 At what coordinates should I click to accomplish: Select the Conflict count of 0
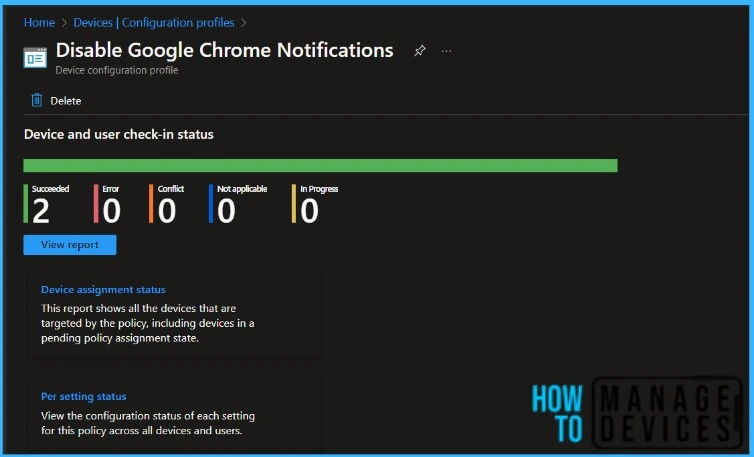point(167,211)
